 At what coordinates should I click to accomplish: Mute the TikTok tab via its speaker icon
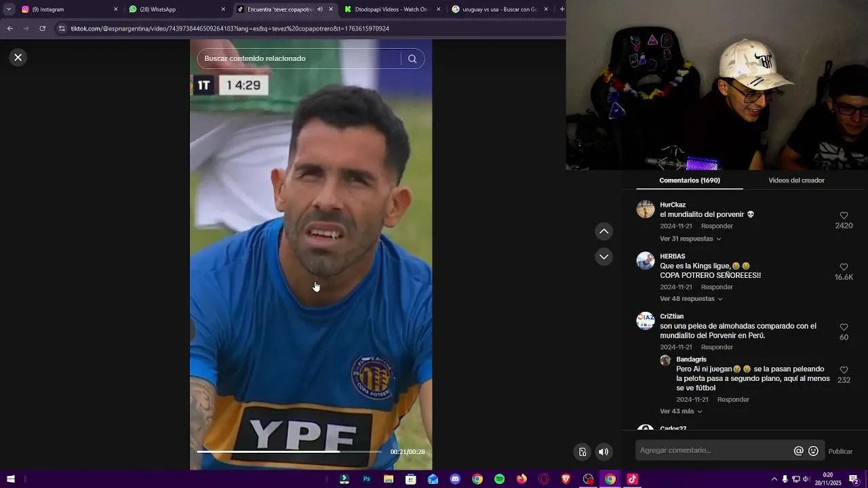point(320,9)
